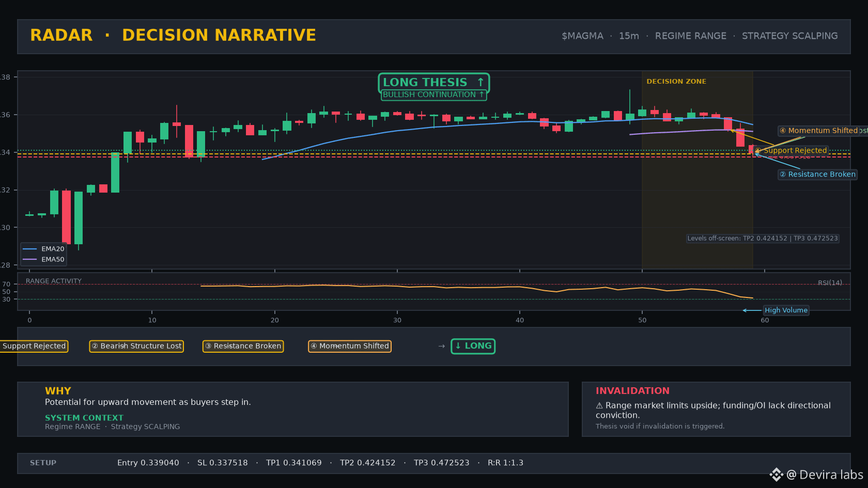868x488 pixels.
Task: Click the Resistance Broken chart annotation
Action: [x=817, y=175]
